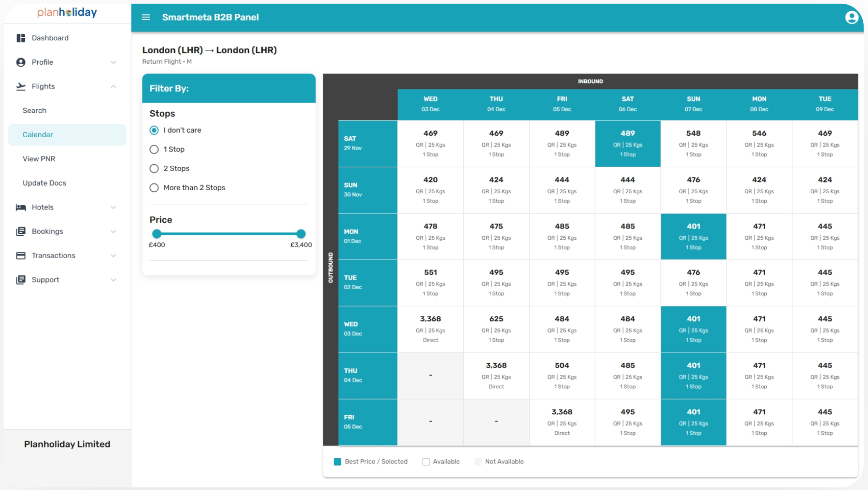Click the Flights airplane icon
Screen dimensions: 868x490
click(x=21, y=86)
